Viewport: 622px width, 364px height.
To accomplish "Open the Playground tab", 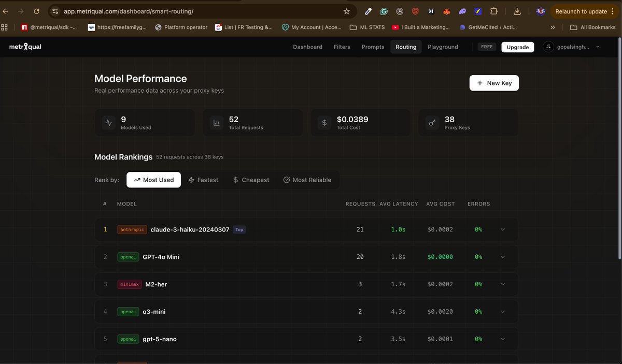I will tap(443, 47).
